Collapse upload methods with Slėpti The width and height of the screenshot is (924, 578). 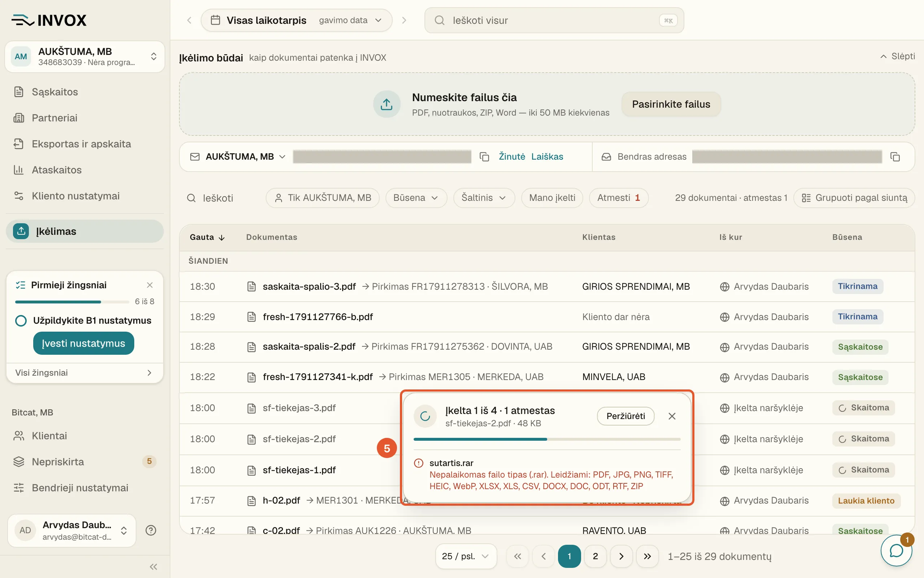tap(897, 57)
